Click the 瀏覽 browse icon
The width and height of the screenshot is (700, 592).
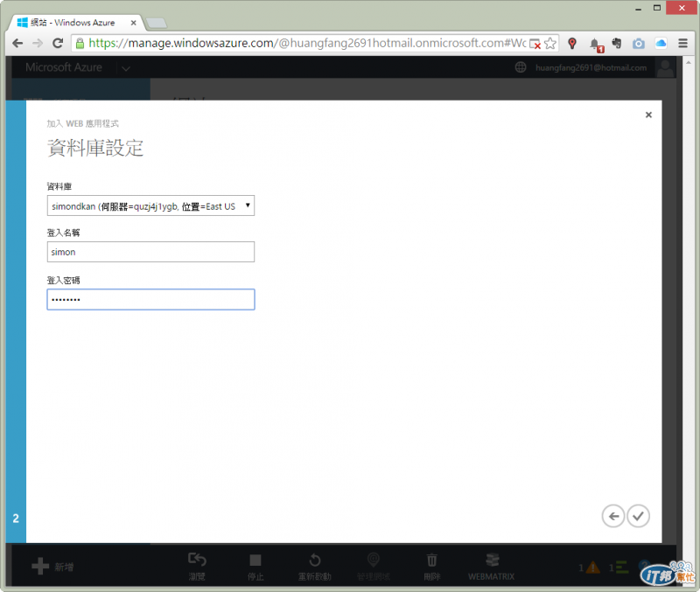(197, 560)
